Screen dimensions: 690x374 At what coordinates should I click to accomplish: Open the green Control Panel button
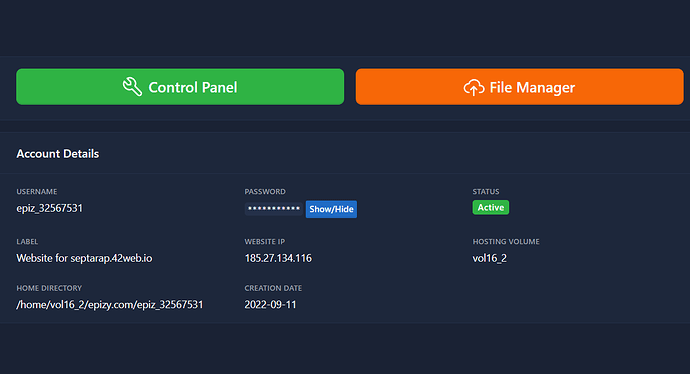[180, 87]
